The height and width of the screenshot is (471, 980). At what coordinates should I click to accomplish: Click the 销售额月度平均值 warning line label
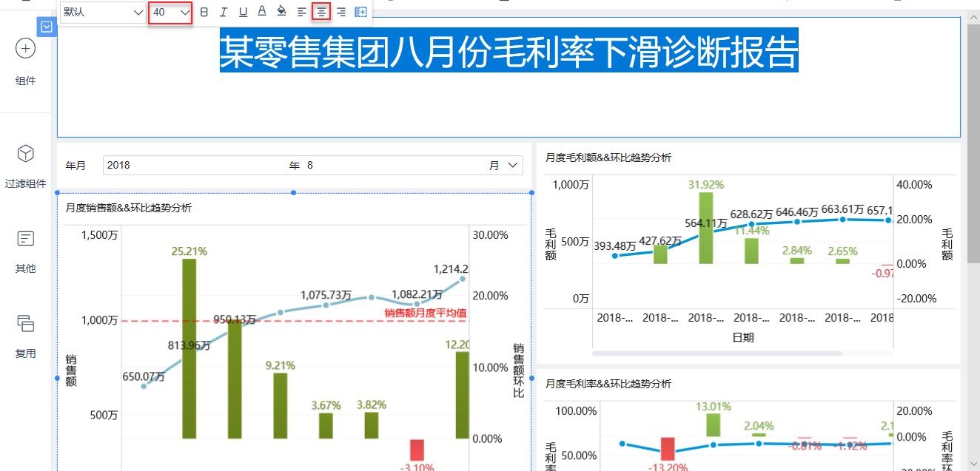(x=426, y=314)
